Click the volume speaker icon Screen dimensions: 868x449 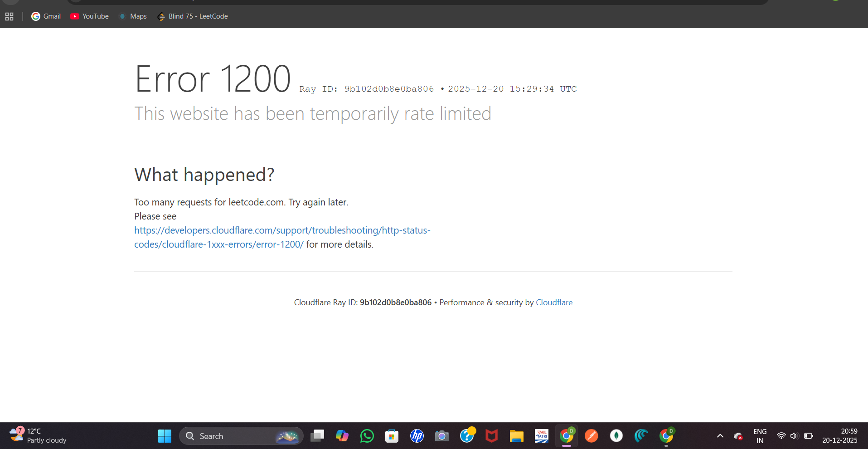[794, 436]
